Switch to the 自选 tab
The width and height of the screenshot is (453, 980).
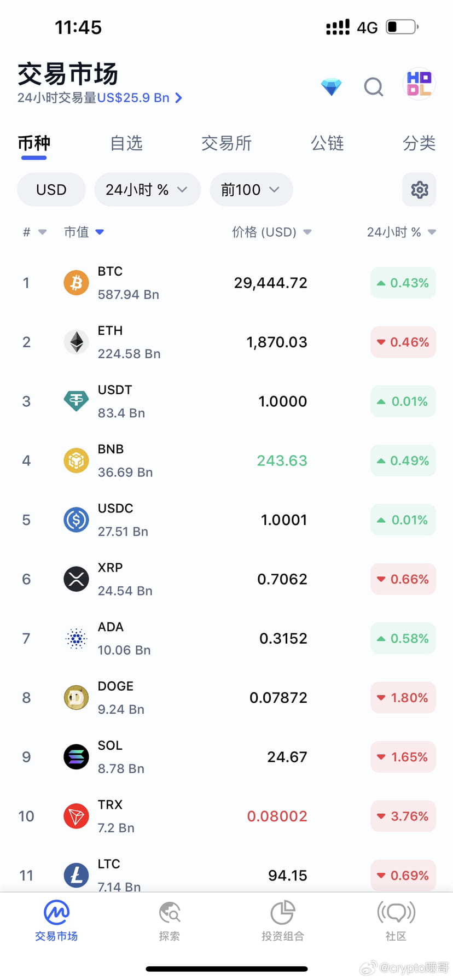click(x=126, y=143)
